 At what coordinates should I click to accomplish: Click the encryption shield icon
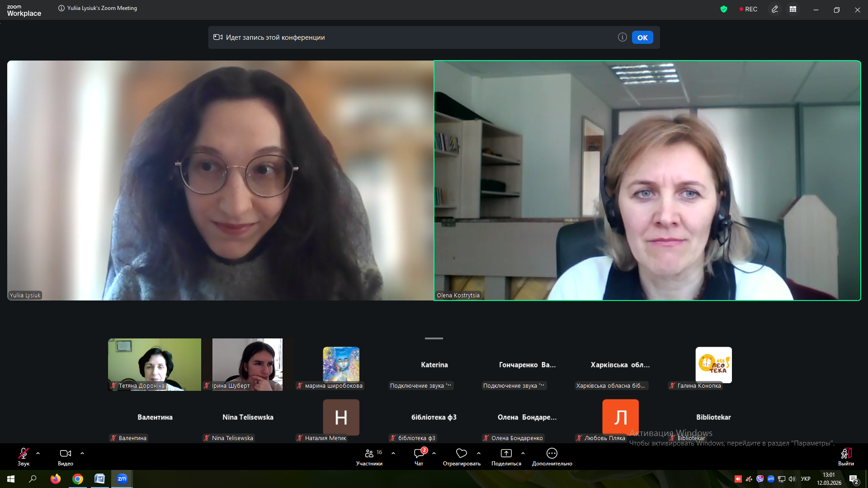tap(724, 9)
